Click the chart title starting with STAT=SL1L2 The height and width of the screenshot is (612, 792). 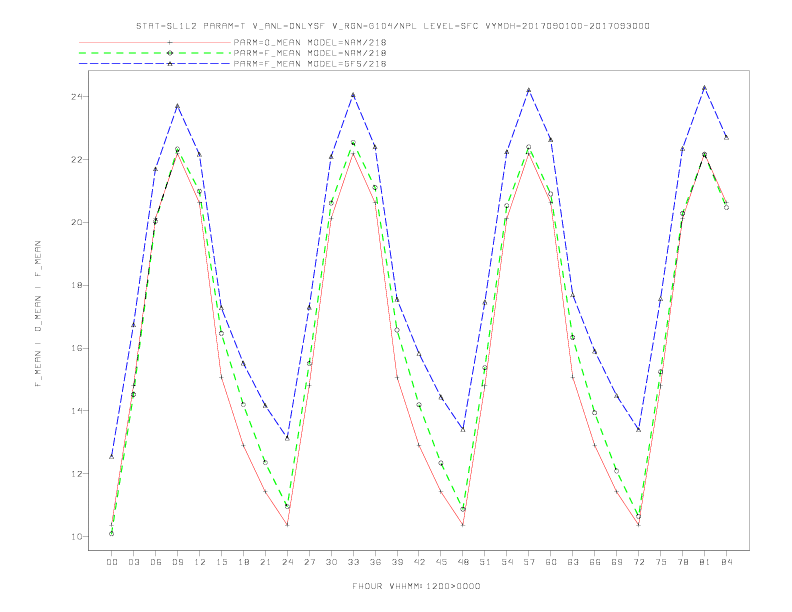392,26
